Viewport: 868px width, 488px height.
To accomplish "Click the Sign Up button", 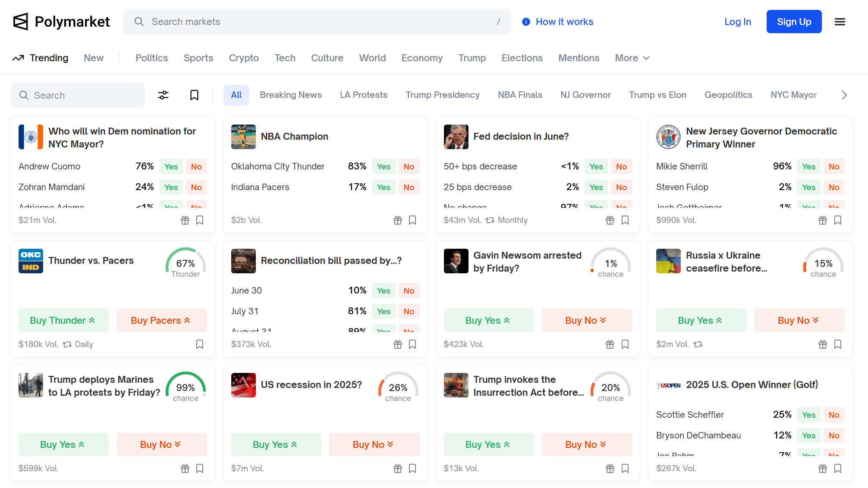I will click(x=794, y=22).
